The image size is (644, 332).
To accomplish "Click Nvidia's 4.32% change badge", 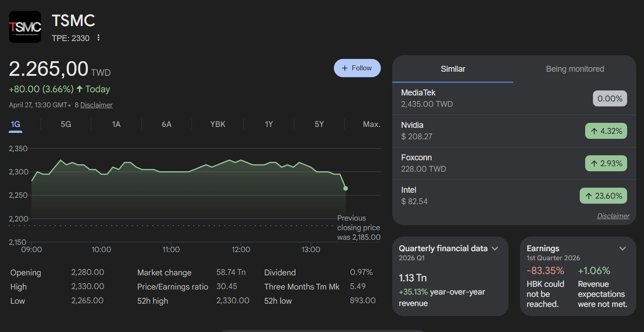I will coord(606,131).
